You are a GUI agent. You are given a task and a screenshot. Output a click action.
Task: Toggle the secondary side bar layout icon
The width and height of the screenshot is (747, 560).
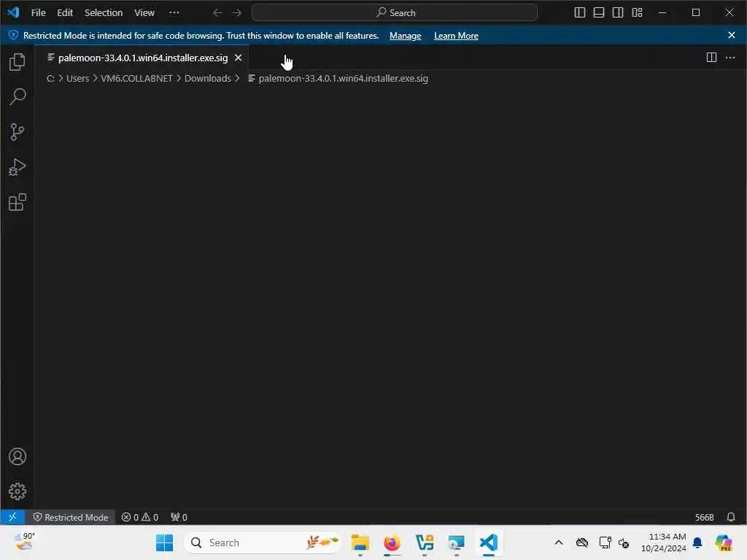[x=618, y=13]
